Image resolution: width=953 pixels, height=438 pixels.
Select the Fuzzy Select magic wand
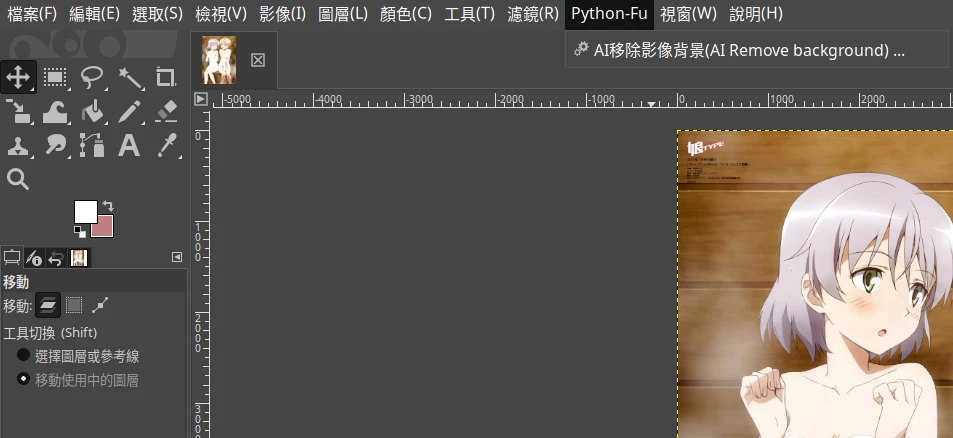pyautogui.click(x=129, y=77)
